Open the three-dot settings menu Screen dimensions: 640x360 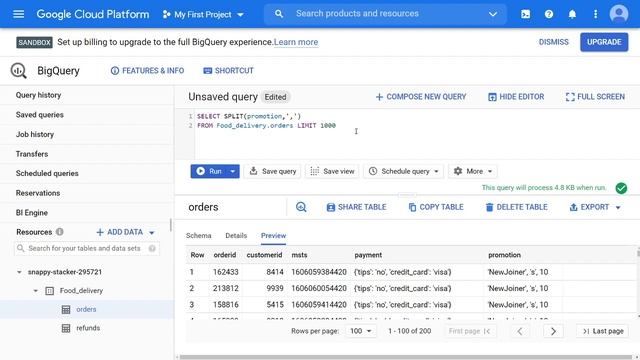tap(596, 14)
